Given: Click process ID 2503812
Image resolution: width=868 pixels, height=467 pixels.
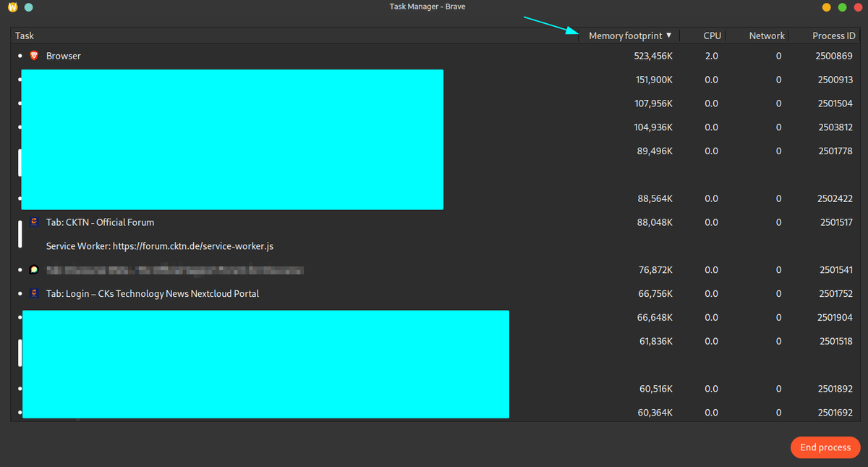Looking at the screenshot, I should tap(835, 127).
